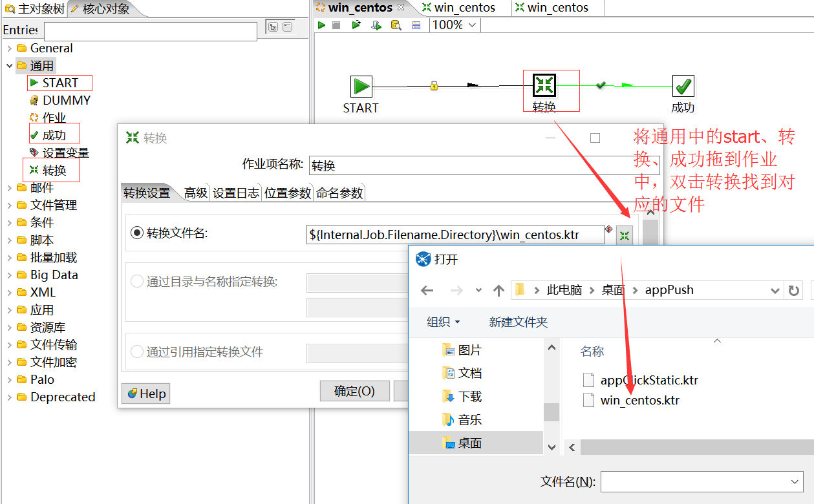The height and width of the screenshot is (504, 814).
Task: Select the 转换文件名 radio button
Action: 137,233
